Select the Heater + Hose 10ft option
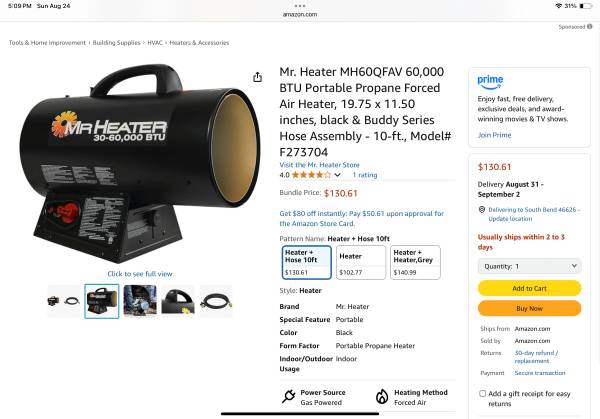The image size is (600, 419). [307, 262]
